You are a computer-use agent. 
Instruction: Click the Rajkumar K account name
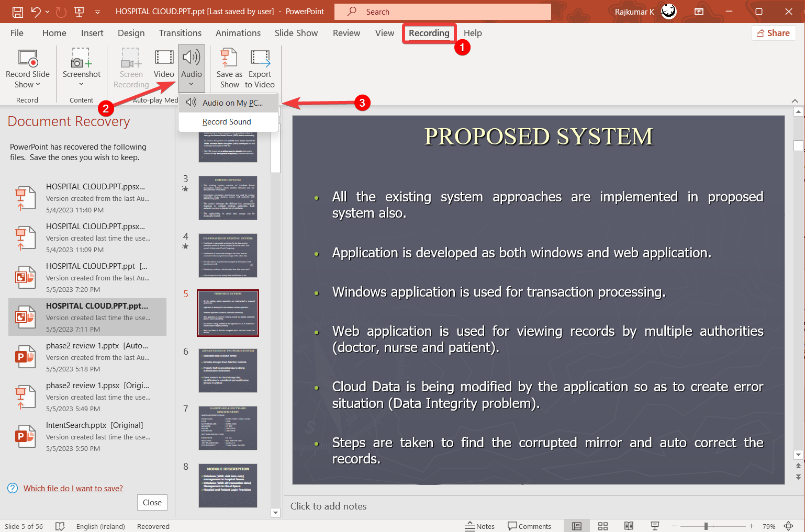click(634, 12)
